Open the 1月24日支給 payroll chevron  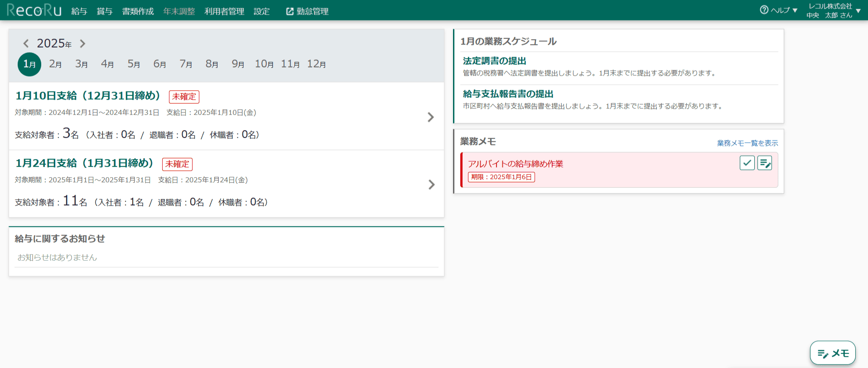[431, 185]
